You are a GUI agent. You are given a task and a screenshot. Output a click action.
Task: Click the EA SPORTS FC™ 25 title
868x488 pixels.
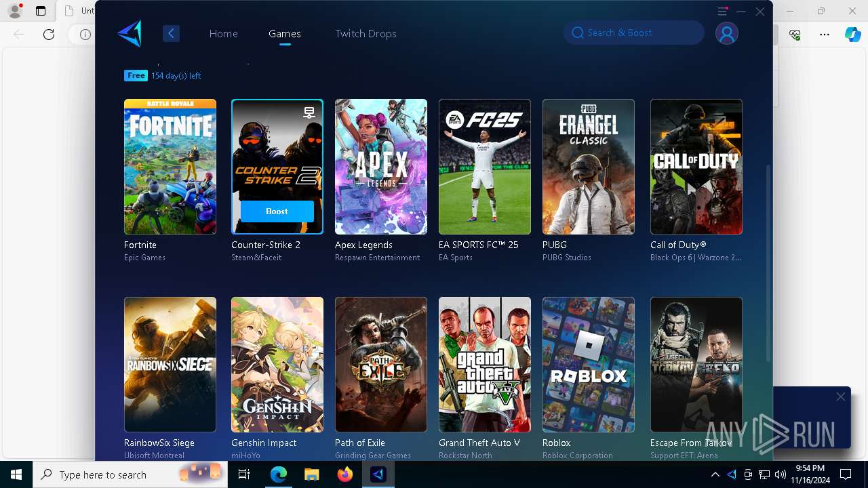(x=479, y=245)
